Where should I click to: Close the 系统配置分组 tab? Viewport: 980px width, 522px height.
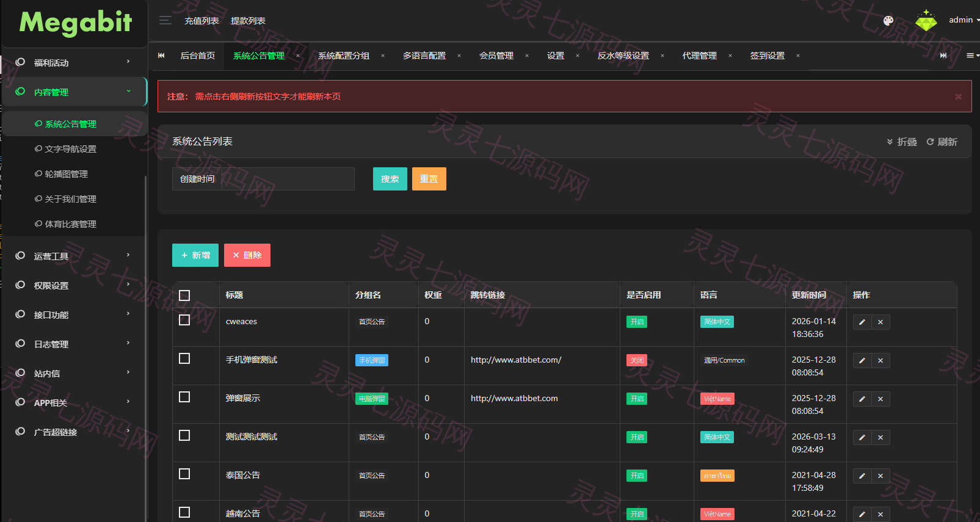pos(383,56)
